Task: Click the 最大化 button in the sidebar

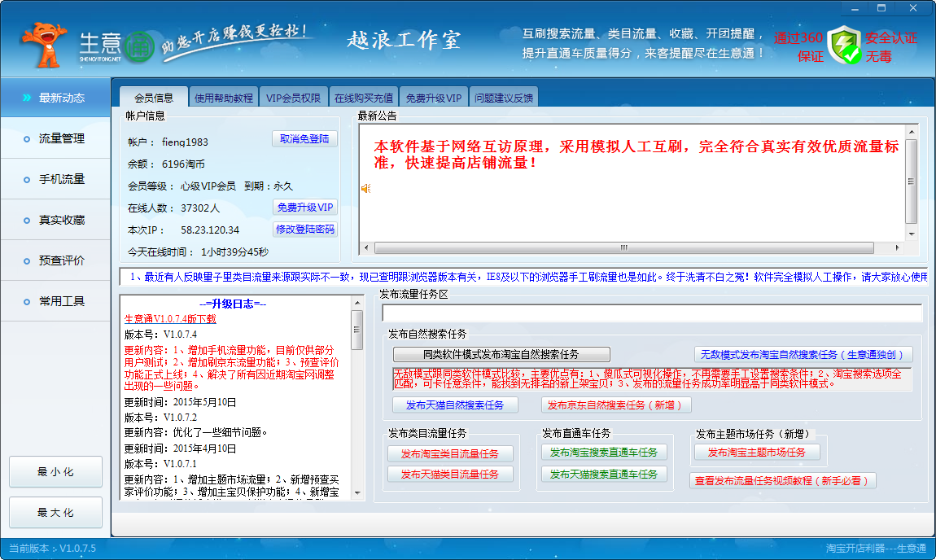Action: [55, 512]
